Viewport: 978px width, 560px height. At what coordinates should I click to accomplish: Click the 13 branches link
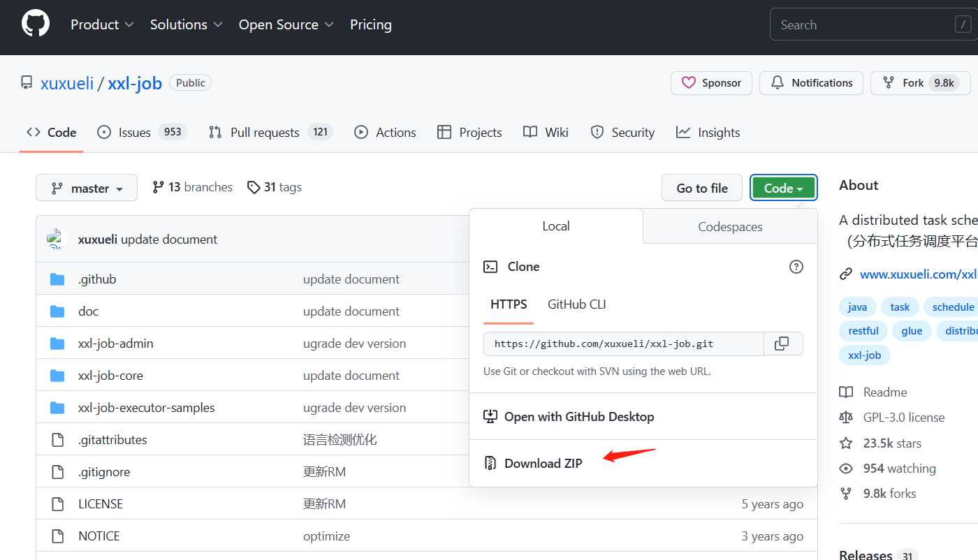click(x=192, y=187)
